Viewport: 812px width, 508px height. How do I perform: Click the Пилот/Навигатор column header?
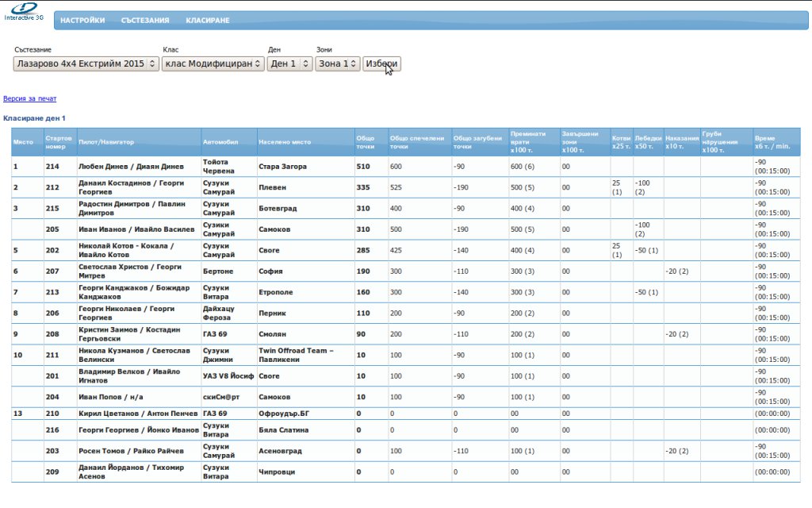[x=106, y=142]
